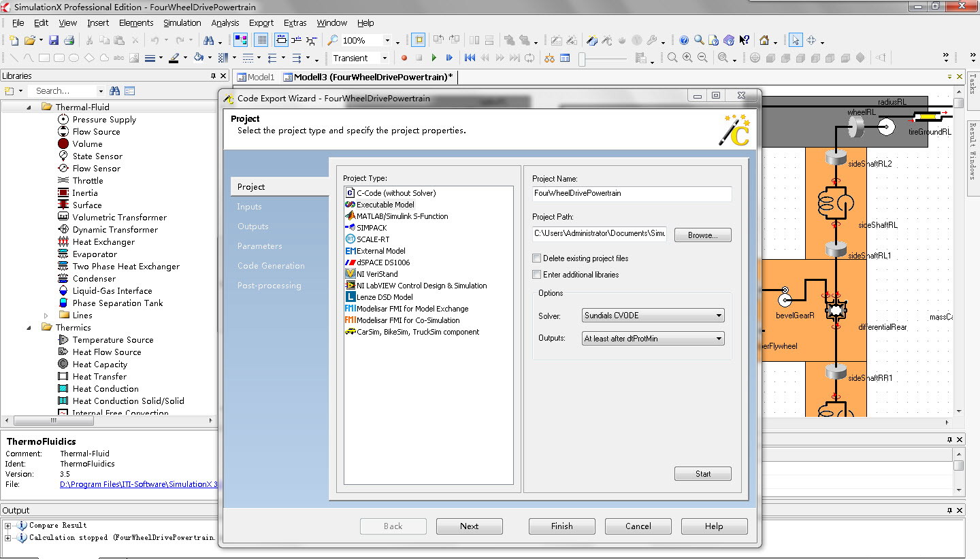
Task: Open the Libraries search dropdown arrow
Action: tap(101, 91)
